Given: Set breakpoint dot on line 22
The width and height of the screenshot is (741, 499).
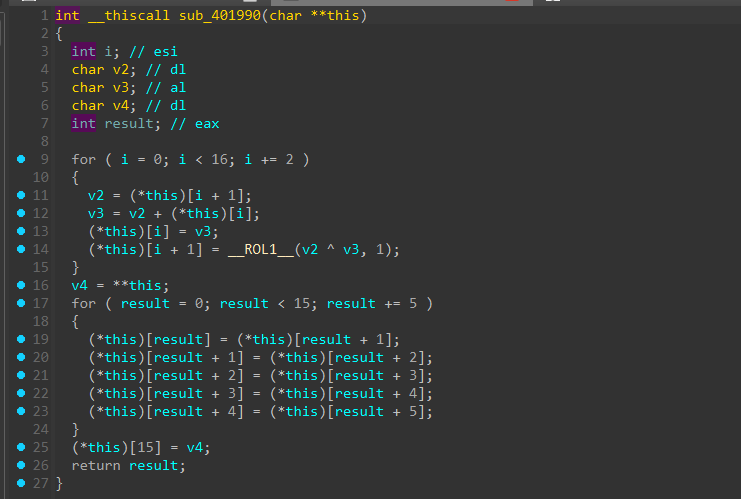Looking at the screenshot, I should (x=21, y=393).
